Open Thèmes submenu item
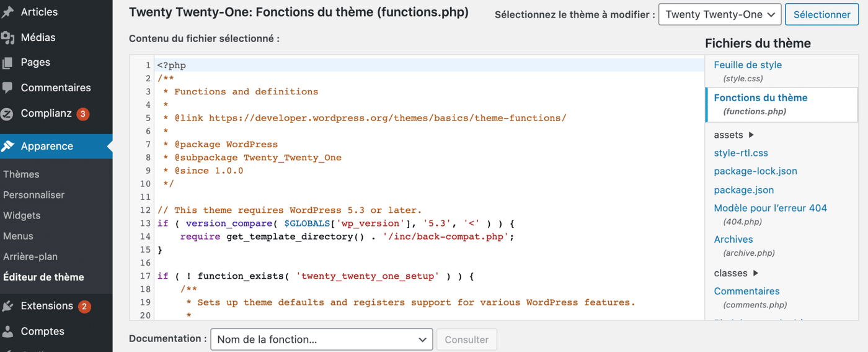The image size is (868, 352). (21, 174)
